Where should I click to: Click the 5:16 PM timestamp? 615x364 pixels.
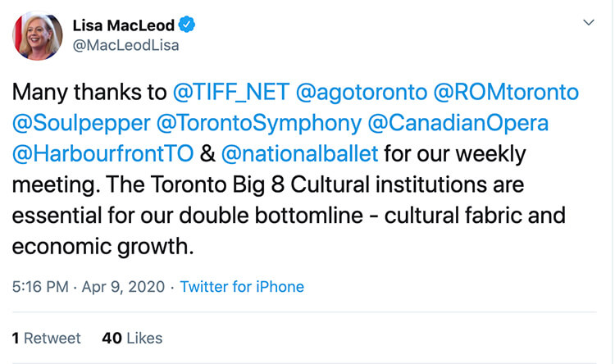pyautogui.click(x=40, y=287)
